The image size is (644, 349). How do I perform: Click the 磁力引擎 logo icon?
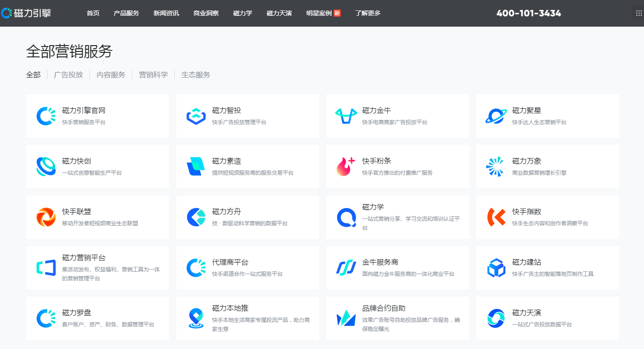(7, 13)
